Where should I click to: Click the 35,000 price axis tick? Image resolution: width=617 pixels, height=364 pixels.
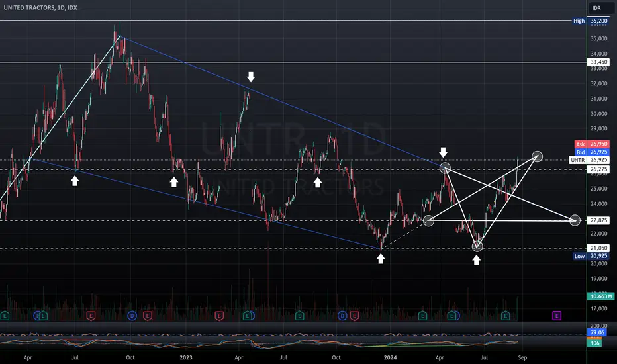(x=598, y=38)
